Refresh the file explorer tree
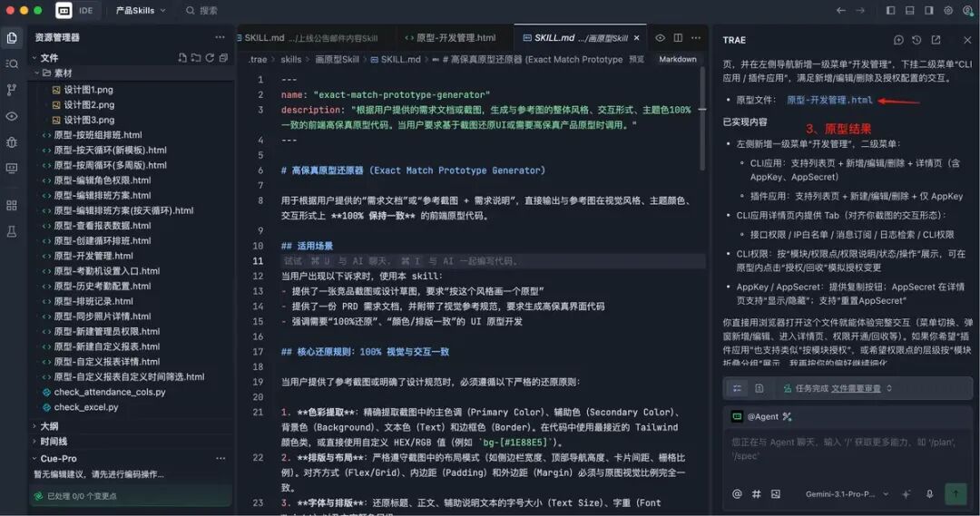 [210, 57]
